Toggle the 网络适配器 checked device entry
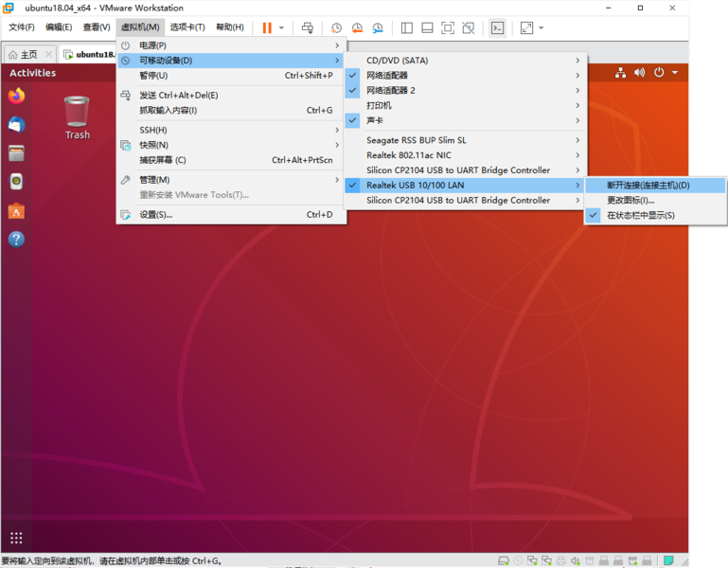Viewport: 728px width, 568px height. tap(465, 75)
